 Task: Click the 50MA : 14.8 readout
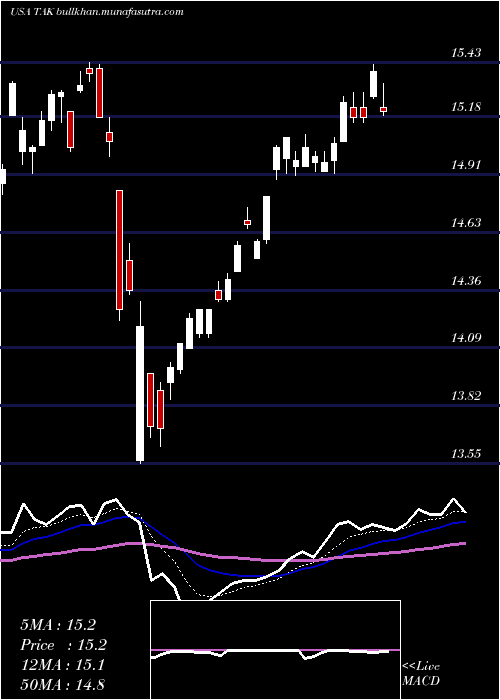click(62, 685)
